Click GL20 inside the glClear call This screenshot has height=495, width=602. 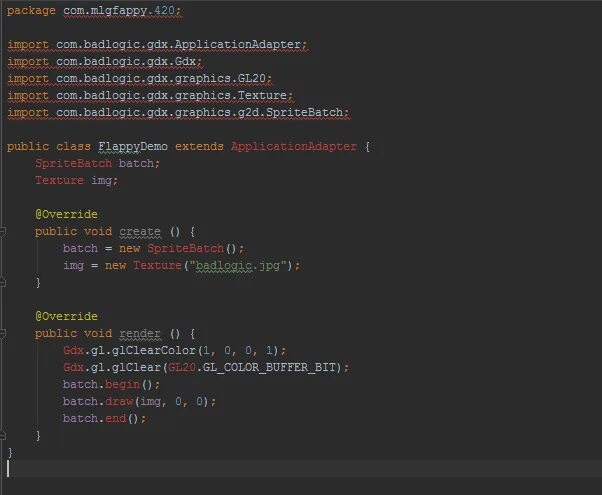pyautogui.click(x=182, y=367)
